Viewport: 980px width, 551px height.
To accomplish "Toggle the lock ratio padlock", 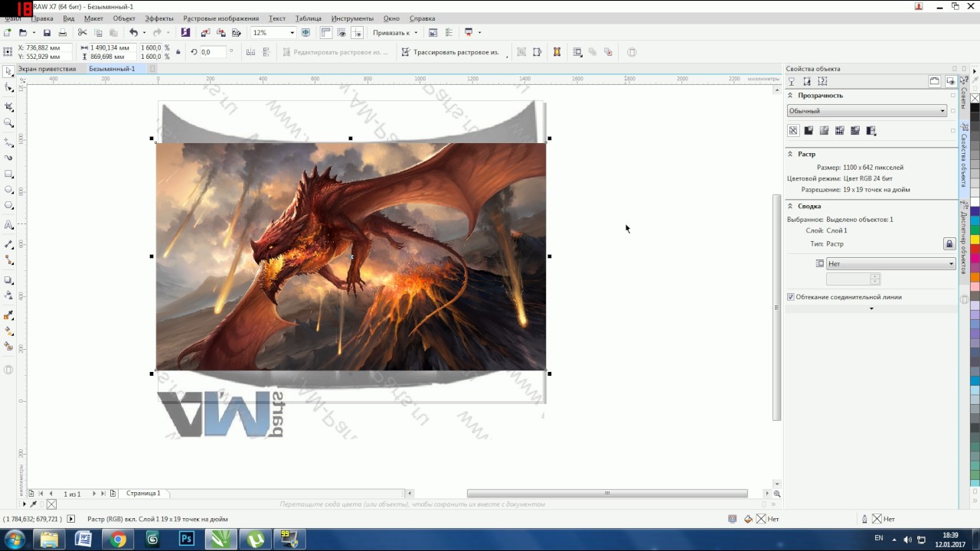I will coord(178,52).
